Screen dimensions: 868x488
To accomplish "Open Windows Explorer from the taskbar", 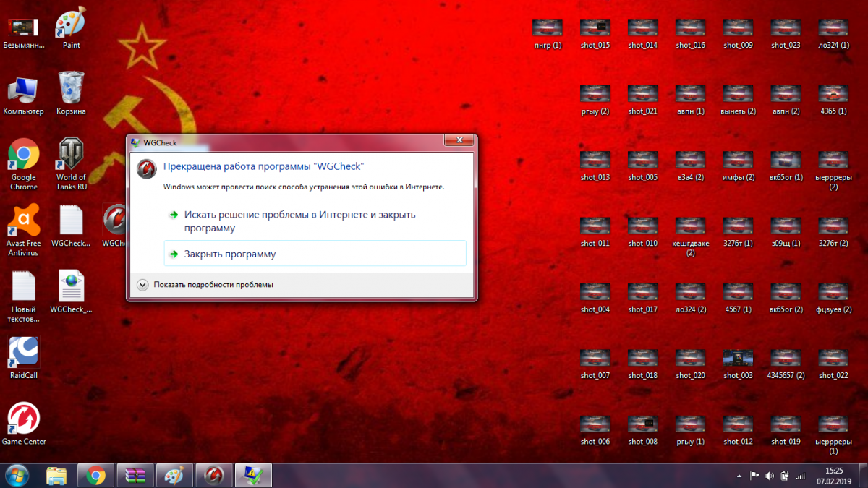I will 56,476.
